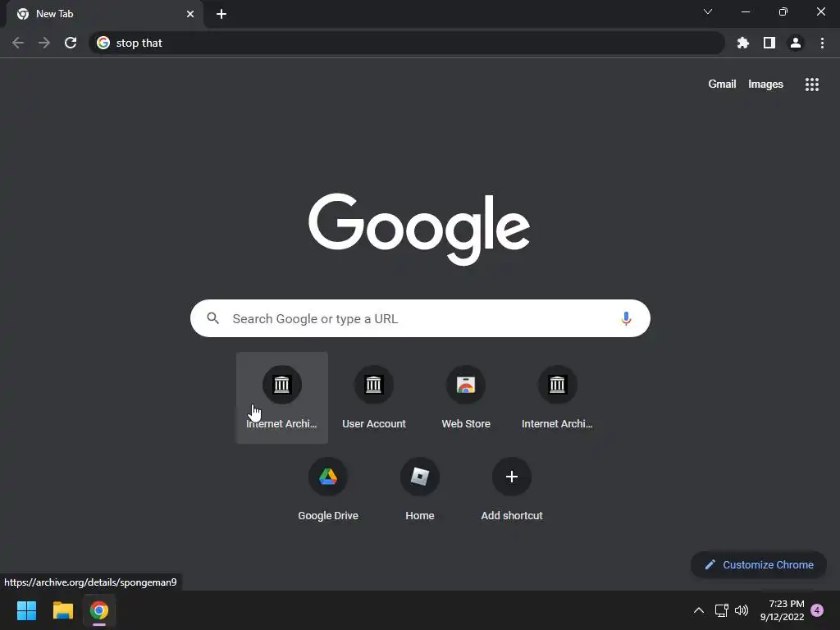The height and width of the screenshot is (630, 840).
Task: Open the clock and date in taskbar
Action: point(782,610)
